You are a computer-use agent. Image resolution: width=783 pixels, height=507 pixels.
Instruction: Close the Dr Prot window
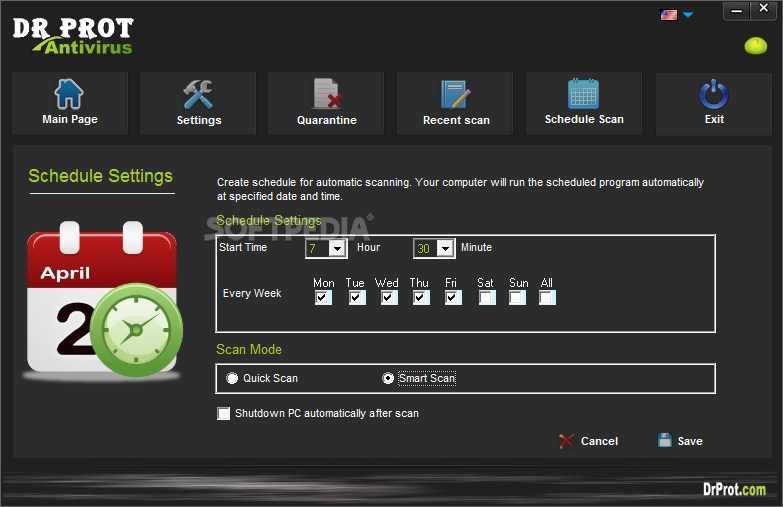click(x=764, y=9)
